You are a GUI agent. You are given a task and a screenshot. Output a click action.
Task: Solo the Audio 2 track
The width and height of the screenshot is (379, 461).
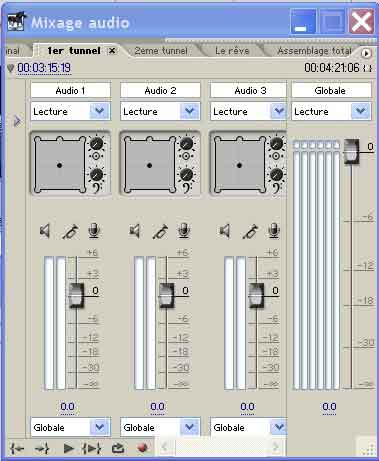tap(160, 231)
